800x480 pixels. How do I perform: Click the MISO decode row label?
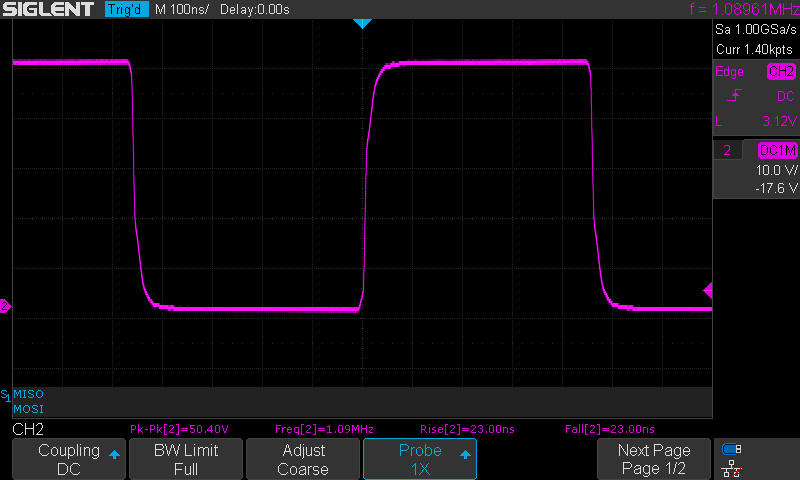tap(29, 394)
